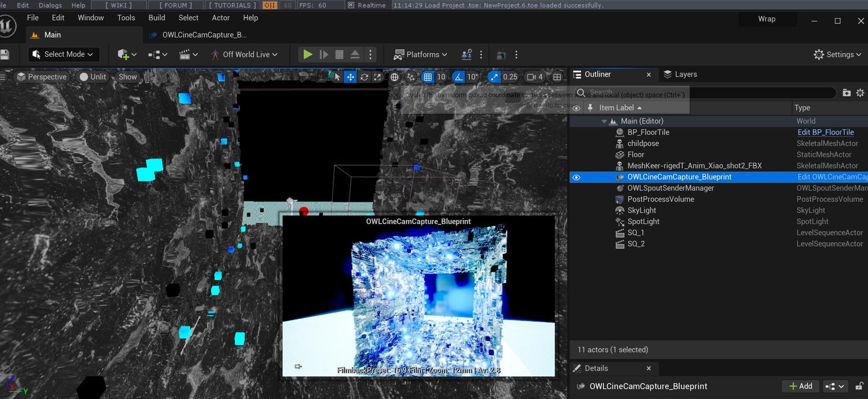Toggle grid snapping in the viewport
868x399 pixels.
point(428,77)
